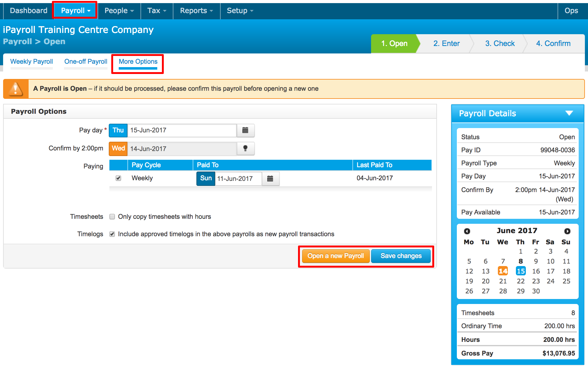The image size is (588, 368).
Task: Open the Tax dropdown menu
Action: point(157,11)
